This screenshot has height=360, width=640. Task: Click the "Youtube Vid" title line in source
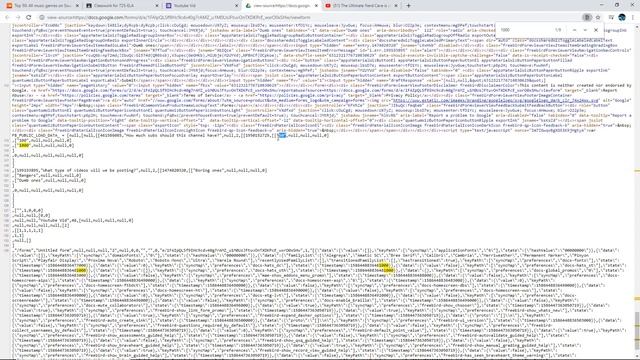coord(73,220)
